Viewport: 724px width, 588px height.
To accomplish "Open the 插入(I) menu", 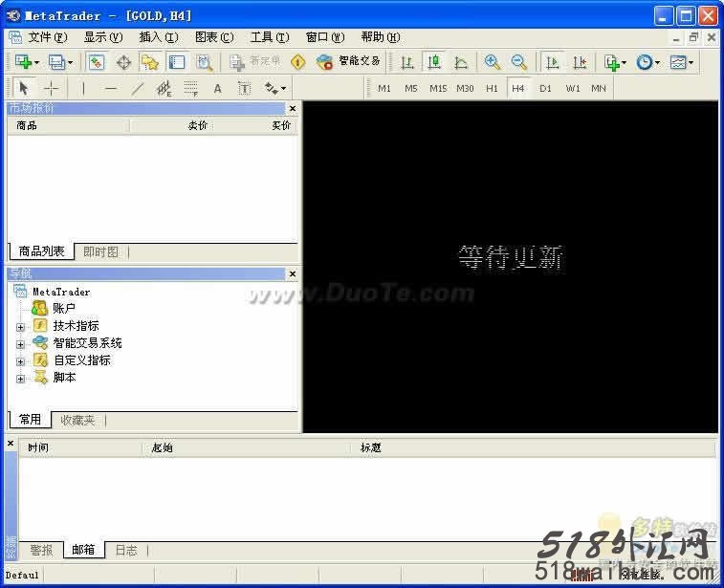I will click(x=159, y=37).
